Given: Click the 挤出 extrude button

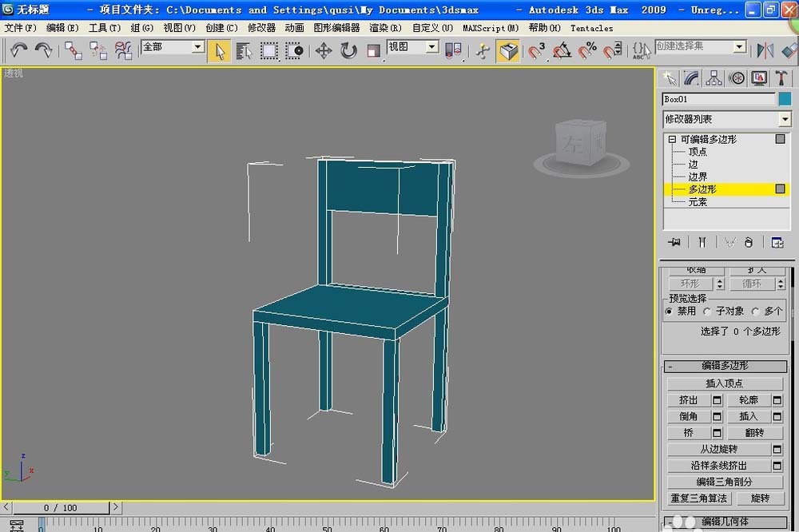Looking at the screenshot, I should point(689,400).
